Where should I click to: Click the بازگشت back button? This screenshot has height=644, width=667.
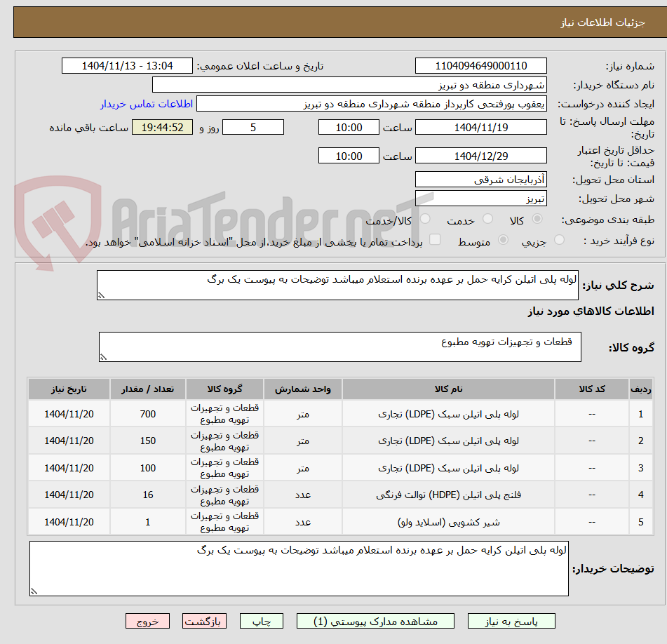(204, 621)
